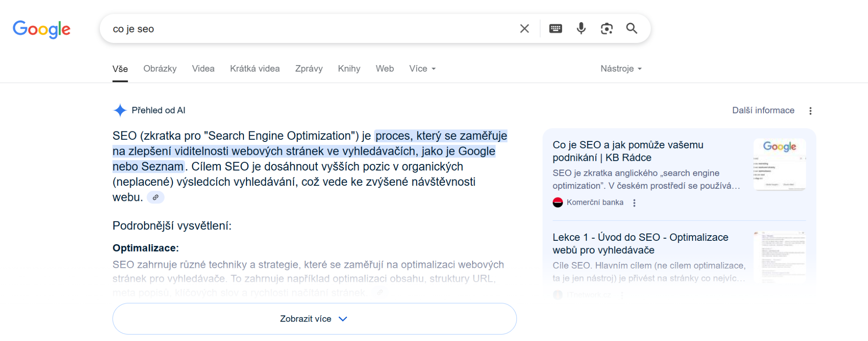The image size is (868, 341).
Task: Click the Google logo
Action: click(x=42, y=29)
